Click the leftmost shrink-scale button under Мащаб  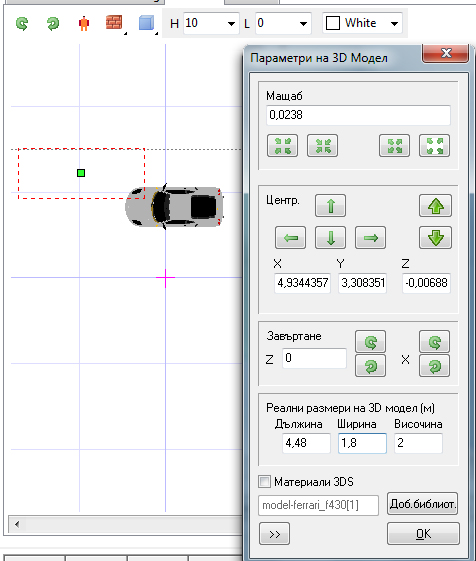pos(282,146)
